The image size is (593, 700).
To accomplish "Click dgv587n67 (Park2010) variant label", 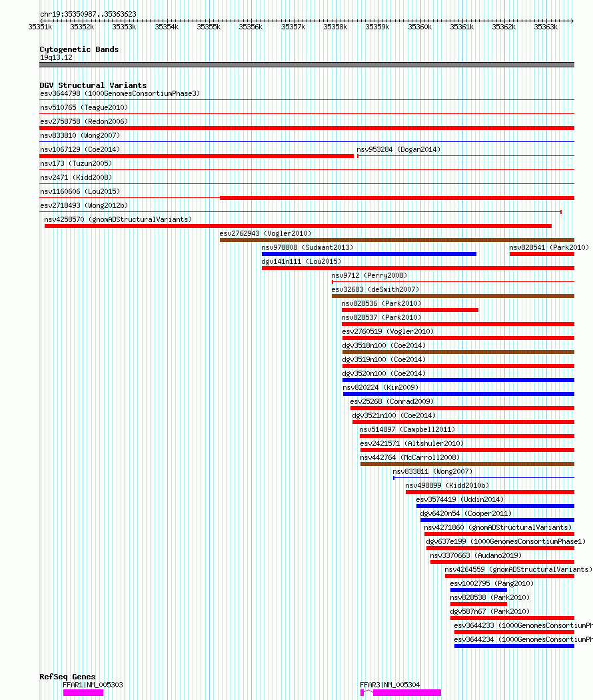I will point(490,611).
